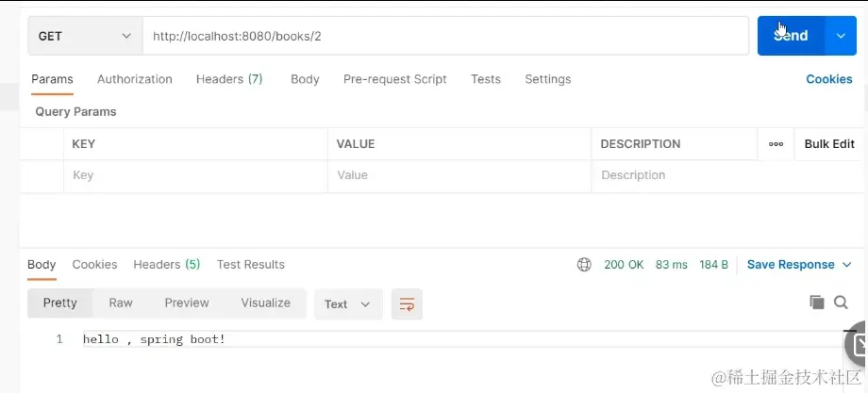Switch to the Visualize response view
The width and height of the screenshot is (868, 393).
click(265, 303)
